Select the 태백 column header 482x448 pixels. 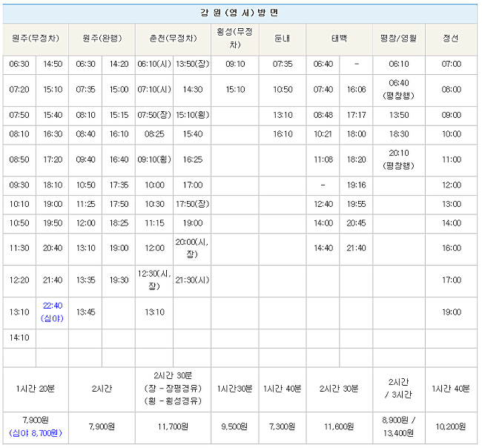pos(339,39)
